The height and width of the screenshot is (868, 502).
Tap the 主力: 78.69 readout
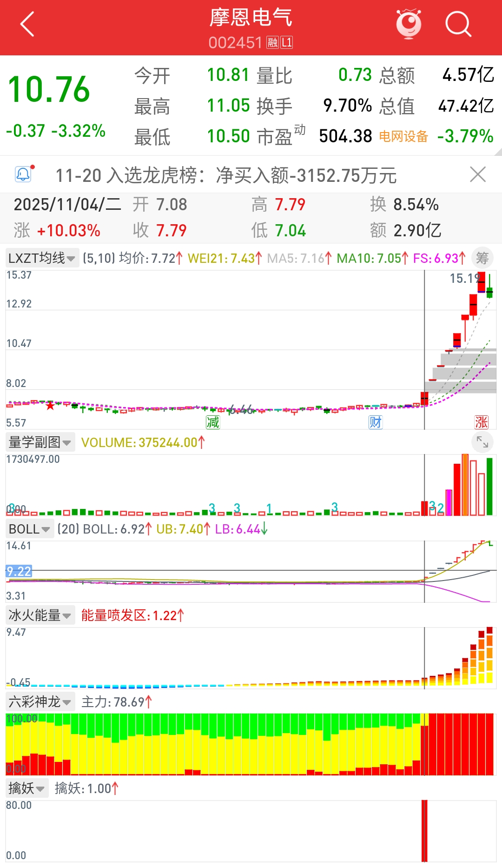tap(117, 702)
